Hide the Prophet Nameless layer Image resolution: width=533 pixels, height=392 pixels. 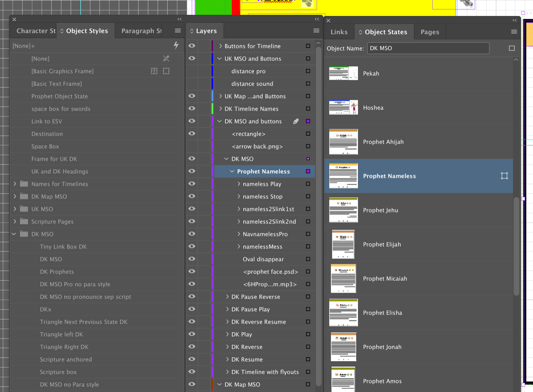tap(192, 171)
